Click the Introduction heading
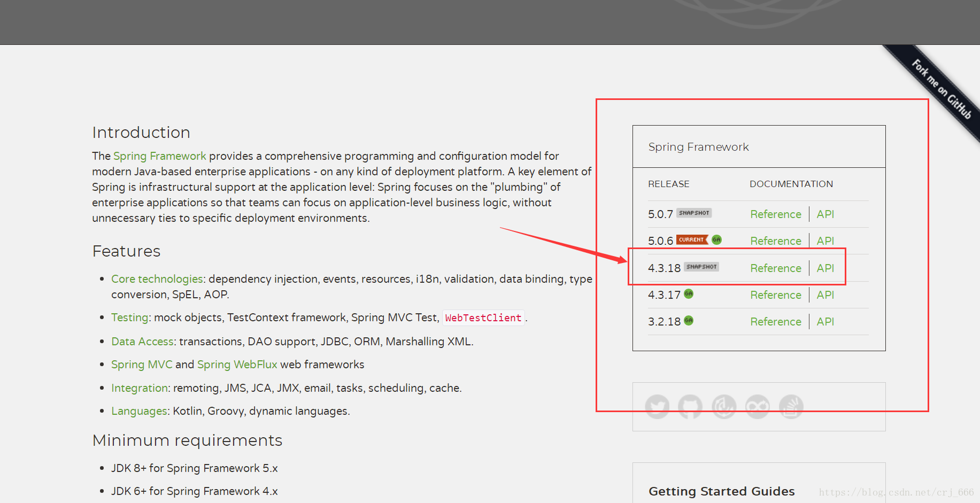Image resolution: width=980 pixels, height=503 pixels. (x=141, y=133)
